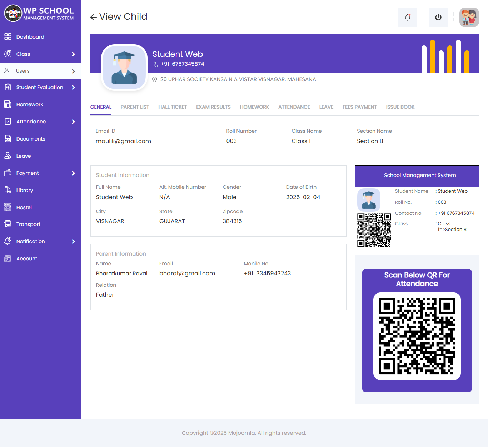Open the ATTENDANCE tab
The image size is (488, 448).
[294, 107]
